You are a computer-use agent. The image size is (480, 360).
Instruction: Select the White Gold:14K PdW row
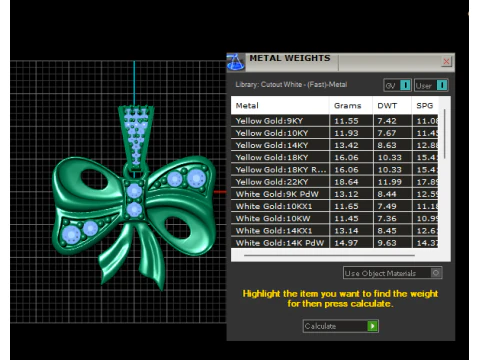pos(334,243)
